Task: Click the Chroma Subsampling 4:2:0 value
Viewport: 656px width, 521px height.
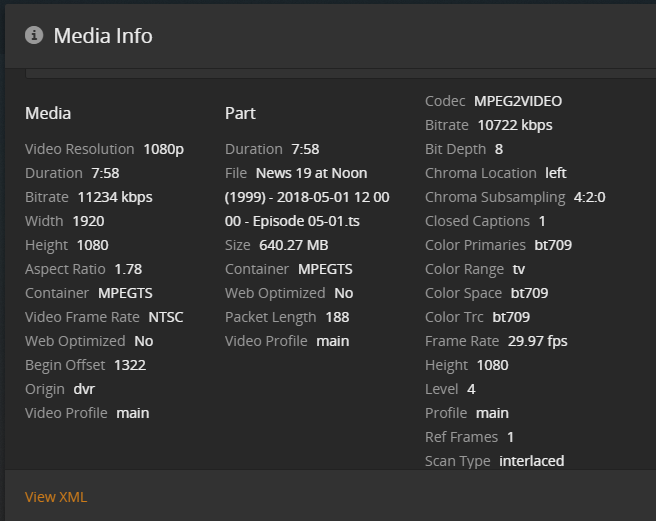Action: tap(589, 197)
